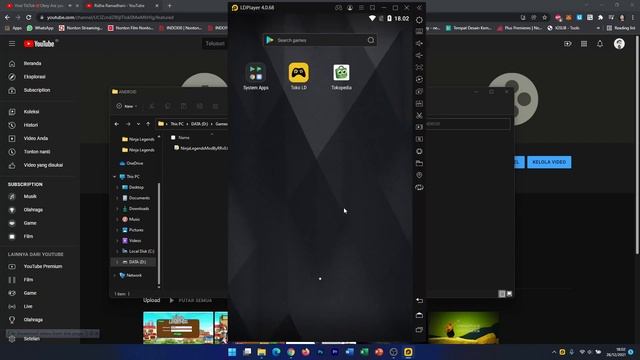Open YouTube notifications bell
640x360 pixels.
600,44
